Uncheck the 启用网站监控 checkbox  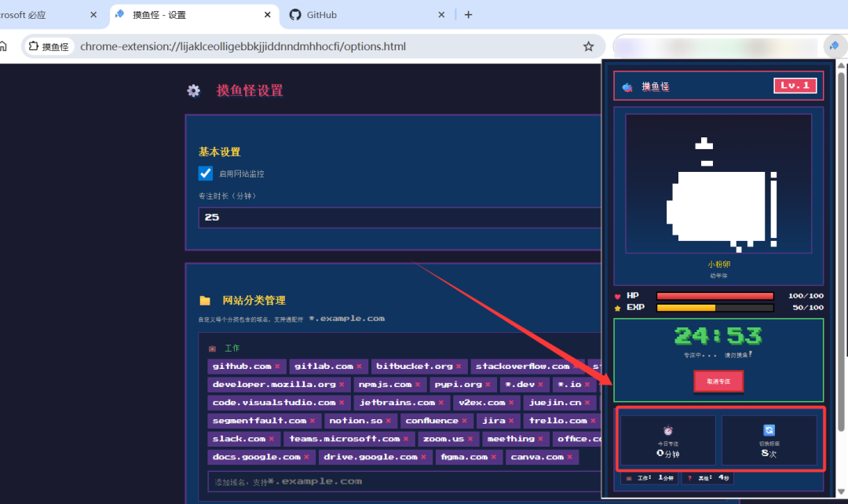click(206, 173)
